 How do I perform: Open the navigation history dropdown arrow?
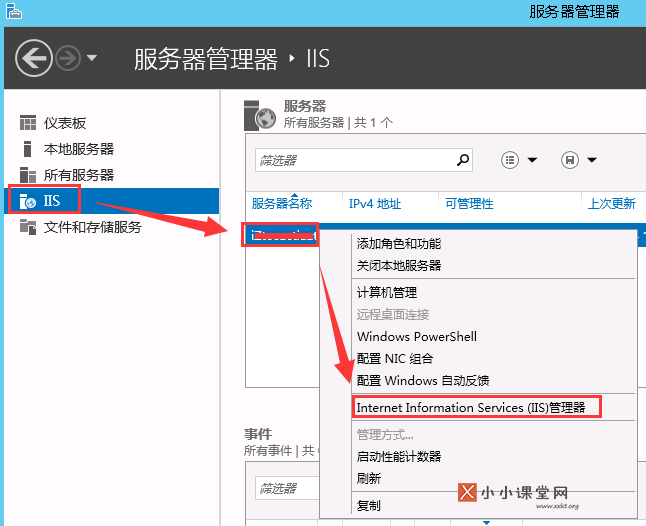coord(92,58)
